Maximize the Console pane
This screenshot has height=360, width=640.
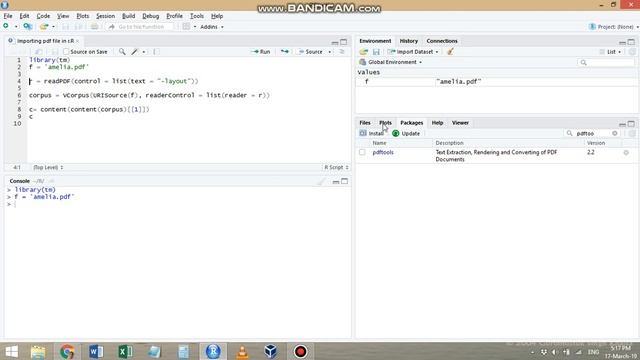[344, 181]
